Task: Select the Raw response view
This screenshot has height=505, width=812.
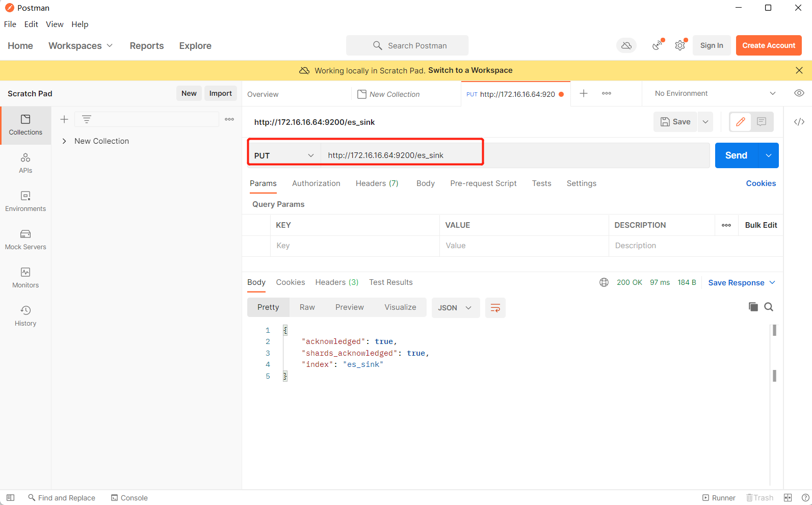Action: point(307,307)
